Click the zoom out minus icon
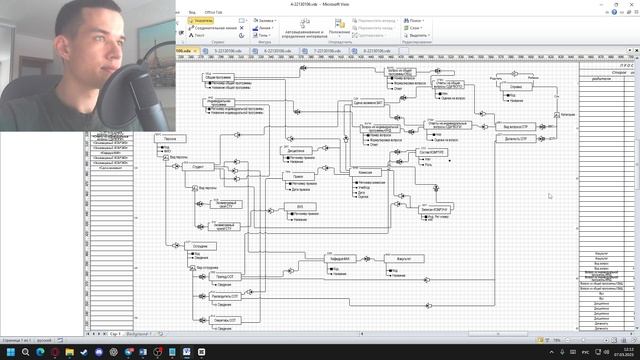 point(567,340)
